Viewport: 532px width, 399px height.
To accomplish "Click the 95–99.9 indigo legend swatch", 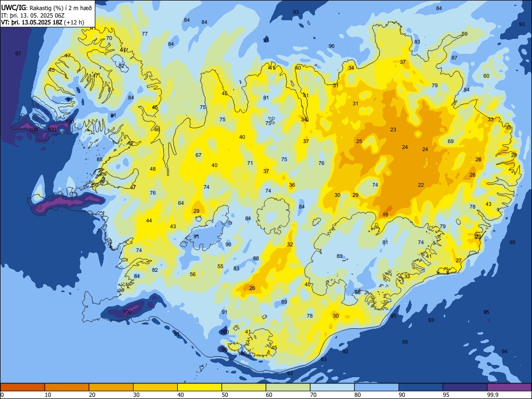I will (x=465, y=387).
